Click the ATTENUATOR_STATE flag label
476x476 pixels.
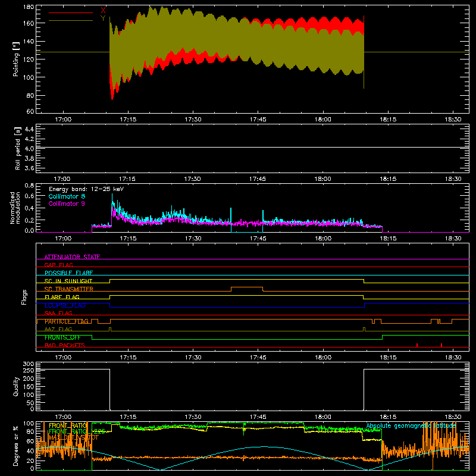click(72, 257)
